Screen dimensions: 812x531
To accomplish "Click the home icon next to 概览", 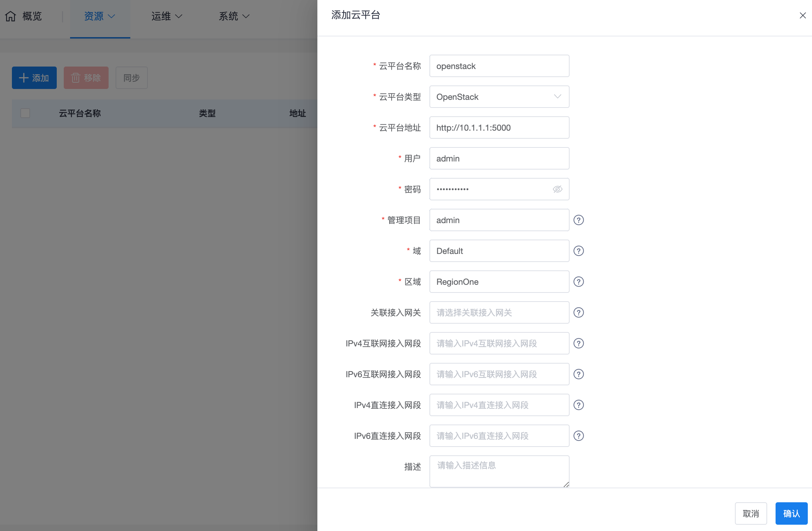I will [x=11, y=16].
